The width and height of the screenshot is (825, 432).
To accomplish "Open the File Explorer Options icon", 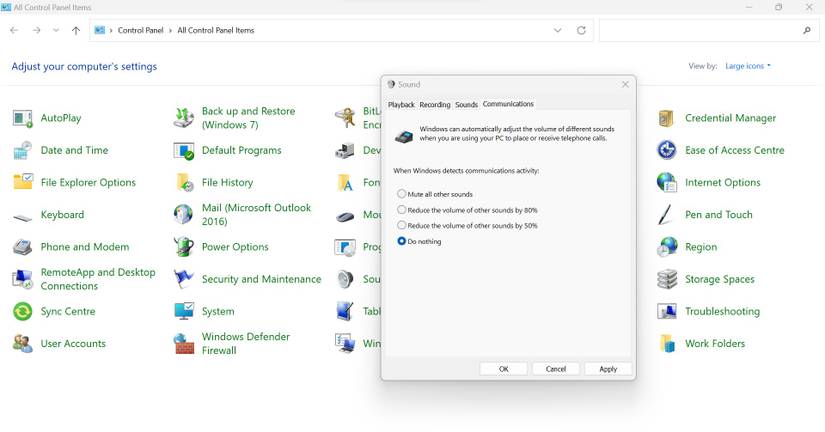I will click(23, 182).
